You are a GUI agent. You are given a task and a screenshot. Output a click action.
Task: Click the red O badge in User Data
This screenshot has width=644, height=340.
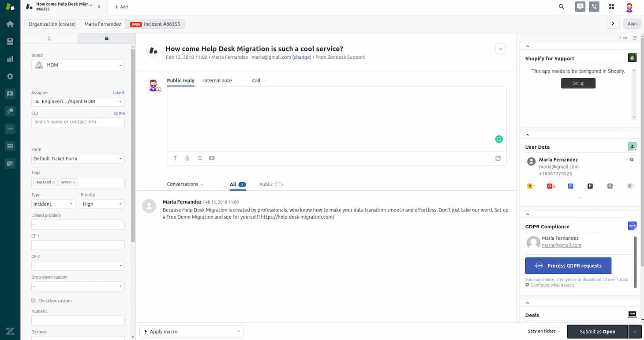point(550,186)
